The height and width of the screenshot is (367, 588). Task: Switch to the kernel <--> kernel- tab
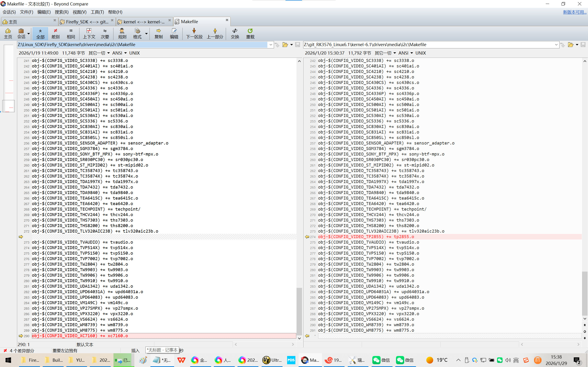pyautogui.click(x=144, y=22)
